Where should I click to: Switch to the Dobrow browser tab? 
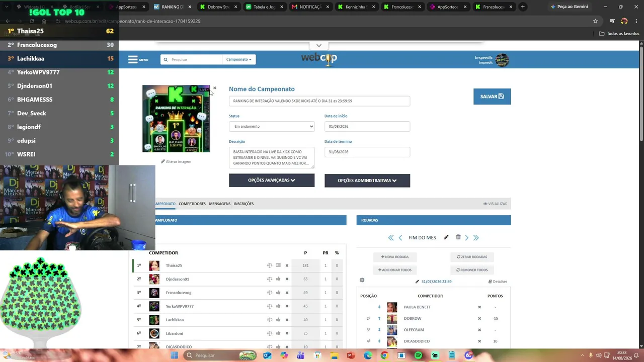pyautogui.click(x=218, y=7)
